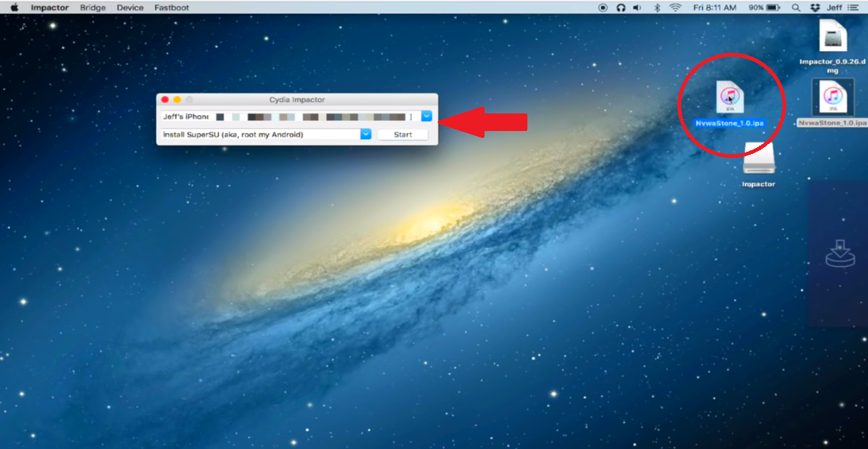Image resolution: width=868 pixels, height=449 pixels.
Task: Open the volume control in the menu bar
Action: tap(637, 8)
